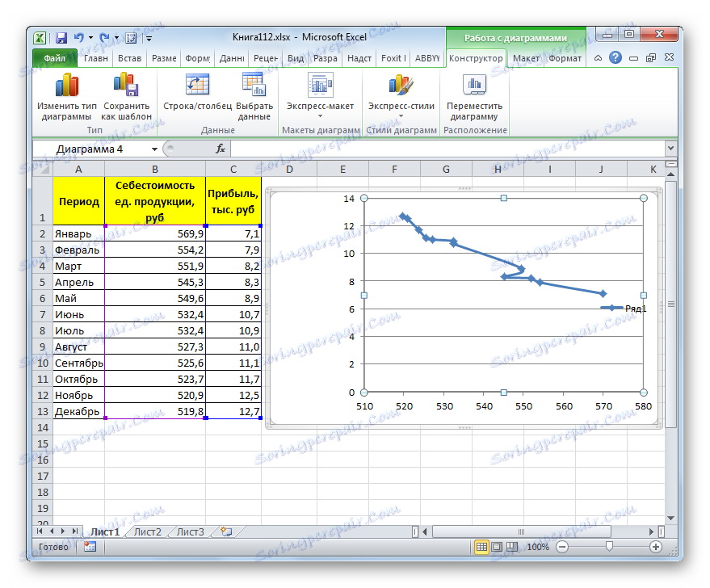Click in the formula bar input
Screen dimensions: 710x588
(x=447, y=149)
